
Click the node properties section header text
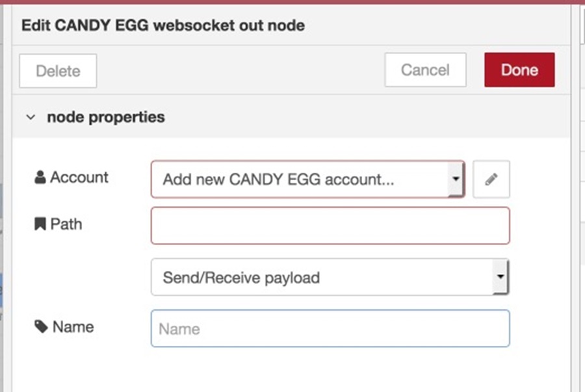(106, 117)
